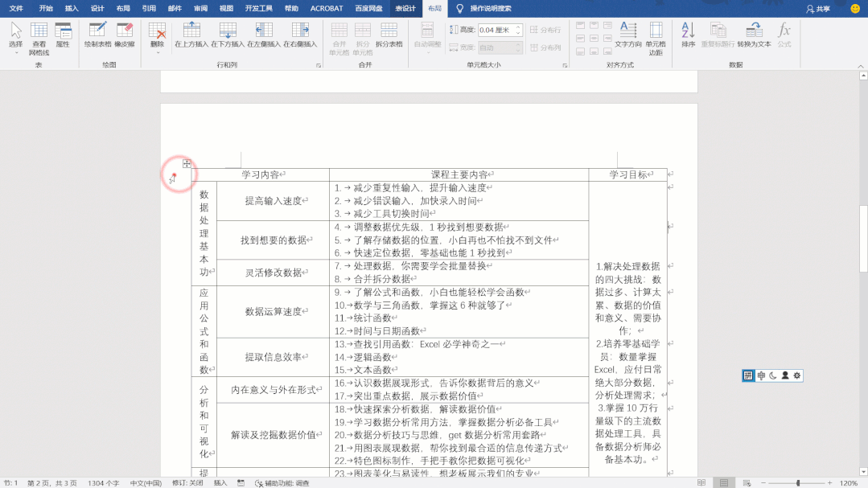Open the ACROBAT tab
Image resolution: width=868 pixels, height=488 pixels.
[327, 8]
